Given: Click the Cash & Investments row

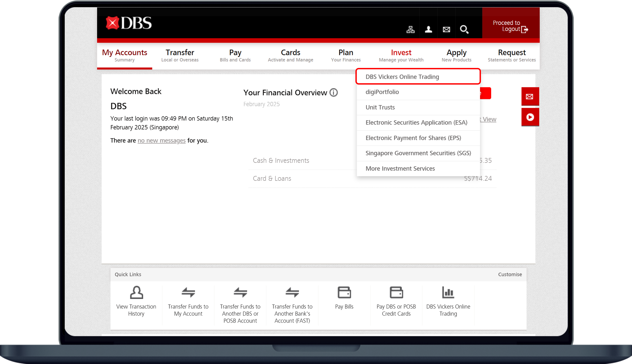Looking at the screenshot, I should point(372,160).
